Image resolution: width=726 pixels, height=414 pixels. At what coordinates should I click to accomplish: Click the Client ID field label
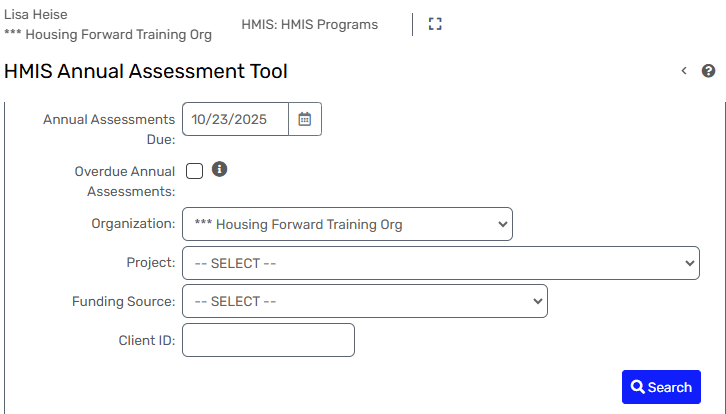[147, 340]
